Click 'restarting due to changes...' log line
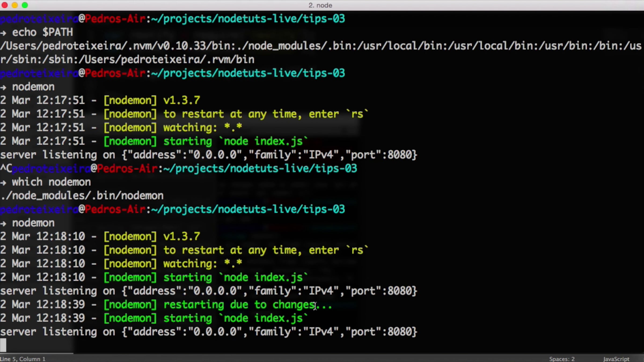Image resolution: width=644 pixels, height=362 pixels. 247,305
